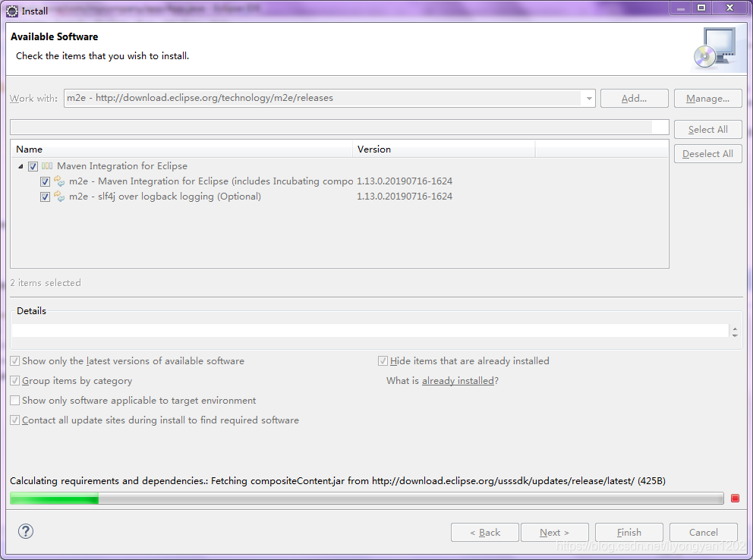The height and width of the screenshot is (560, 753).
Task: Click version 1.13.0.20190716-1624 of slf4j row
Action: pos(405,197)
